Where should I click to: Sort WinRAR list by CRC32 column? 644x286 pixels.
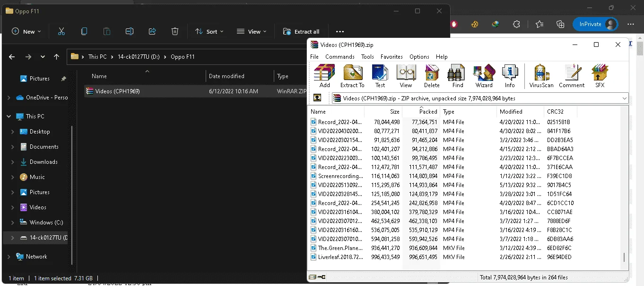[561, 112]
